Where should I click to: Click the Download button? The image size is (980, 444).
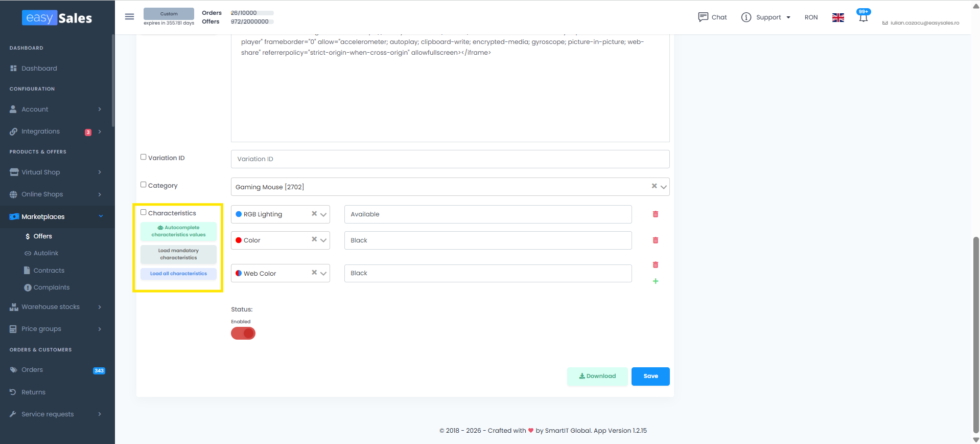[x=597, y=376]
